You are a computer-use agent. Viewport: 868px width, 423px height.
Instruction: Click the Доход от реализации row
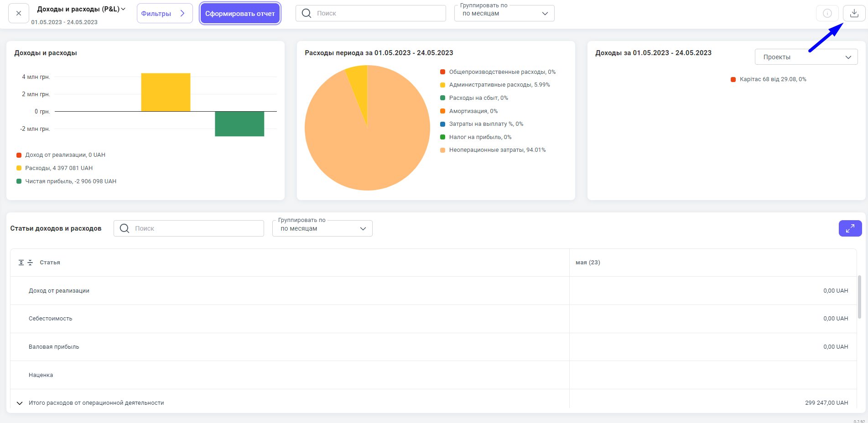[x=59, y=291]
